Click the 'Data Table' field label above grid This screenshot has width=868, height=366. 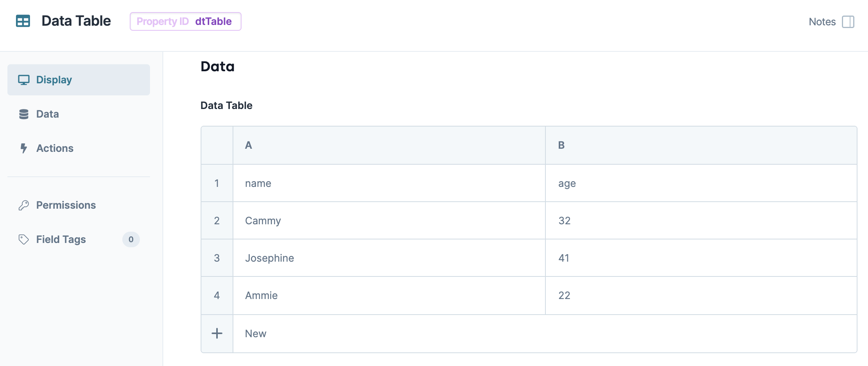click(226, 106)
